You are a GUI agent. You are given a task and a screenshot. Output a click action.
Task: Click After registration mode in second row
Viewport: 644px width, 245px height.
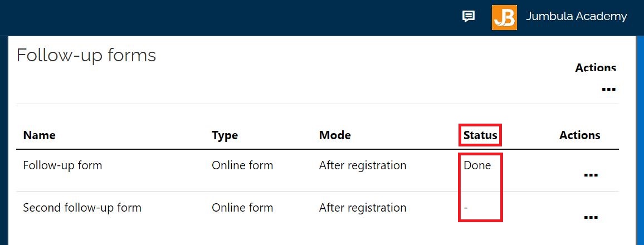coord(363,208)
